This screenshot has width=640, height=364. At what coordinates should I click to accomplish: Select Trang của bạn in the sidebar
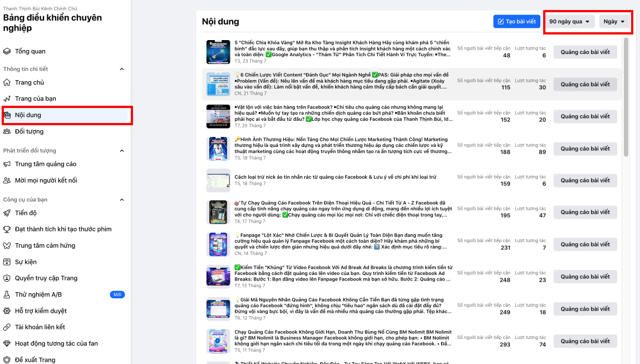tap(65, 99)
